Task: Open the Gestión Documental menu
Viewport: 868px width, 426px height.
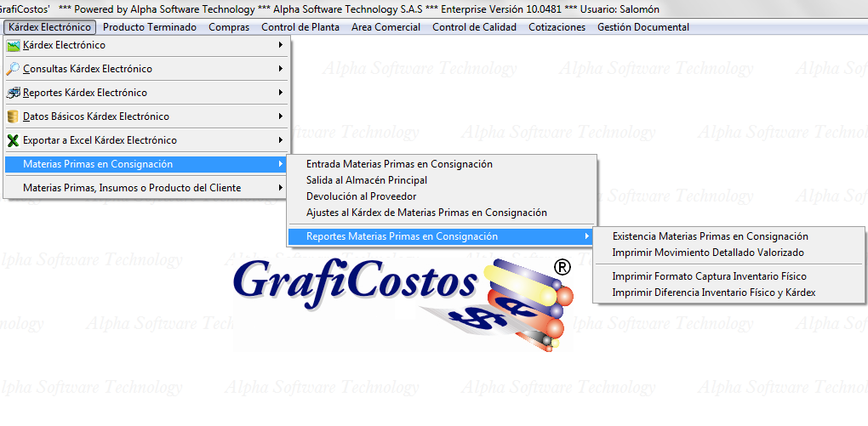Action: point(643,27)
